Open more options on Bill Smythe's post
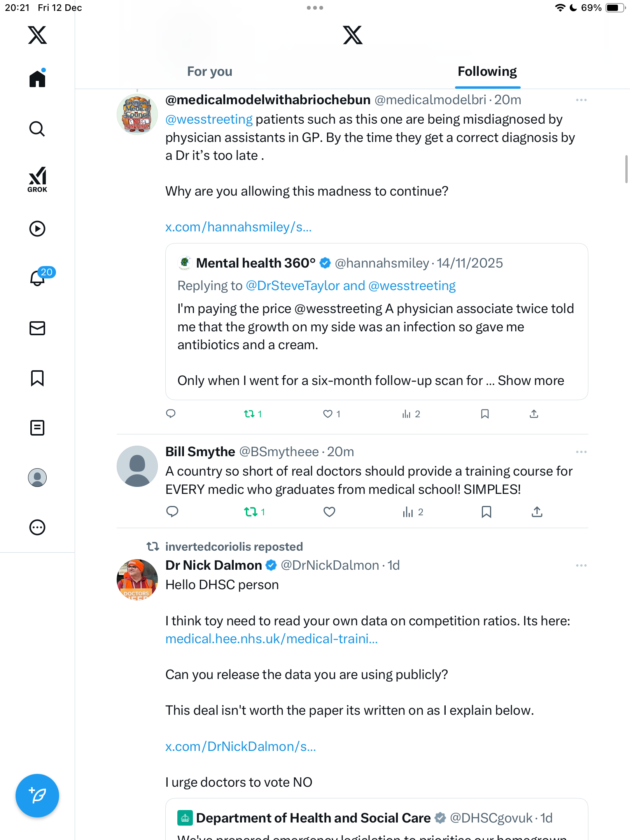This screenshot has height=840, width=630. (x=581, y=452)
